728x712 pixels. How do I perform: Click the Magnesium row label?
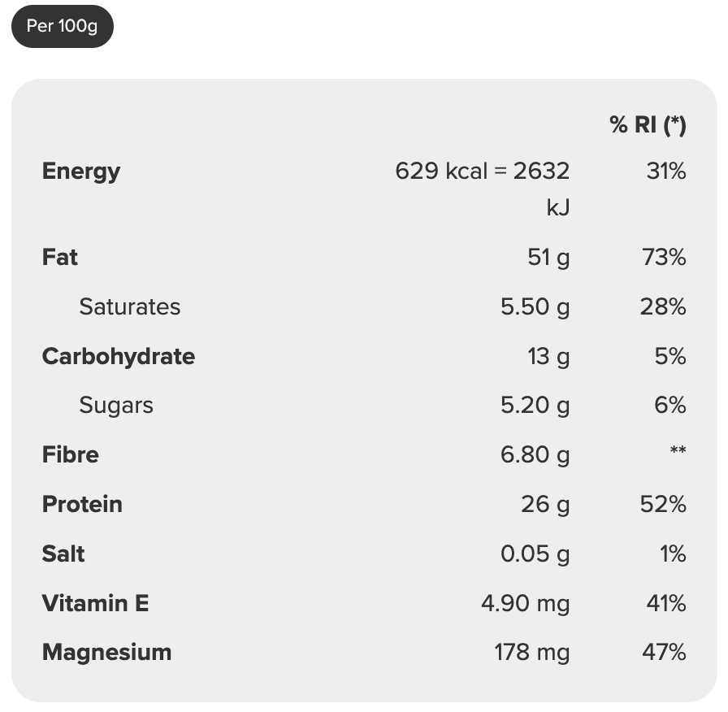click(106, 653)
